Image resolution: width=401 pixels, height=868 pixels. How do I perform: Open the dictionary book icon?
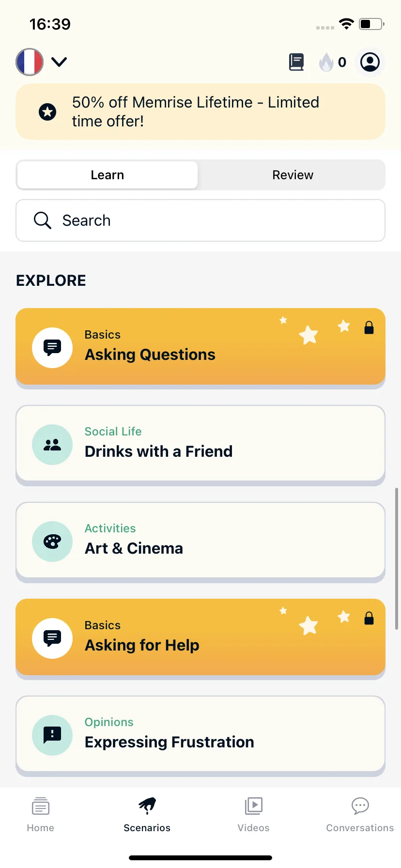click(296, 62)
